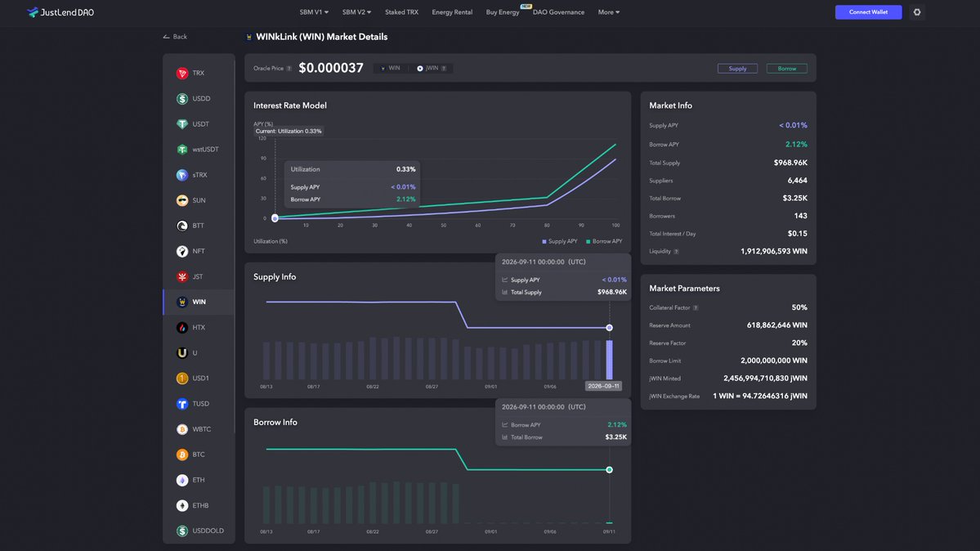
Task: Toggle the jWIN token link chip
Action: [432, 68]
